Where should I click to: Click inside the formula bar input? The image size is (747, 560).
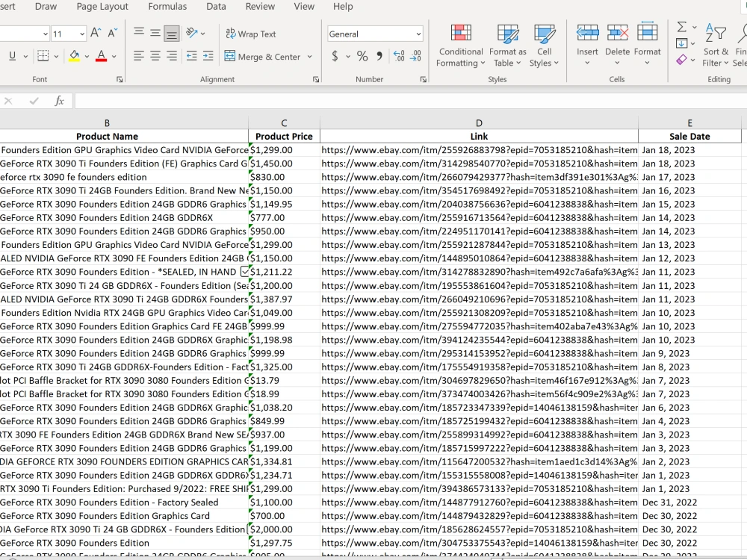411,101
